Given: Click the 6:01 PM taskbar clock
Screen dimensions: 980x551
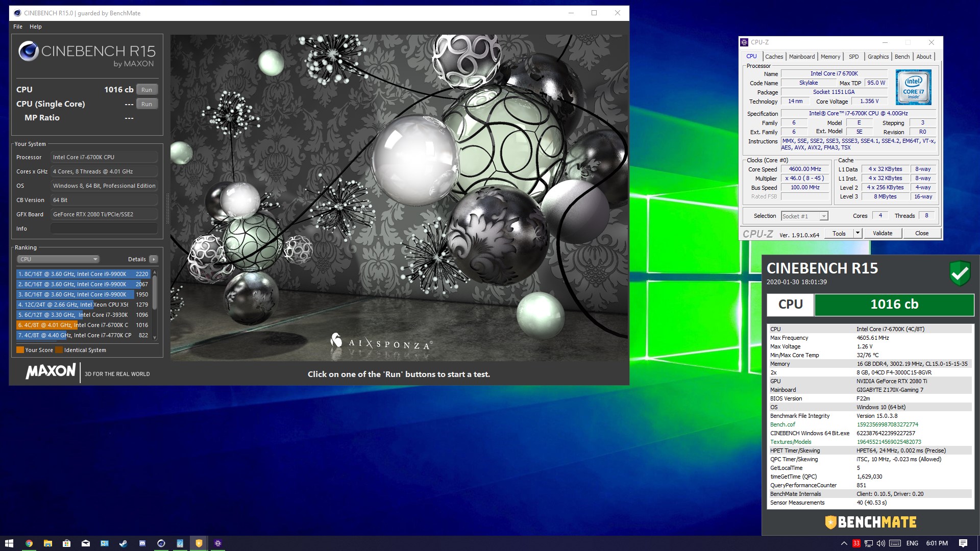Looking at the screenshot, I should tap(937, 543).
